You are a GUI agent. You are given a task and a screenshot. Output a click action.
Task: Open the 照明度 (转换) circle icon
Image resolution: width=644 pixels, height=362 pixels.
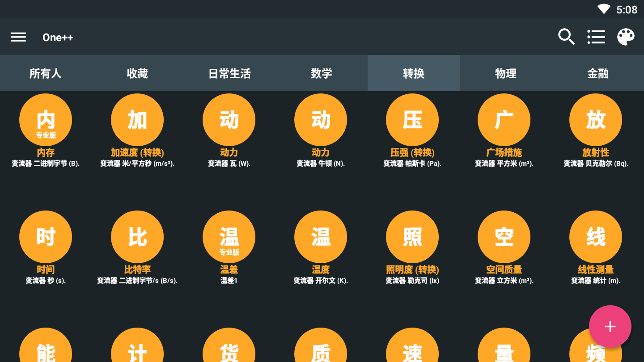(412, 237)
